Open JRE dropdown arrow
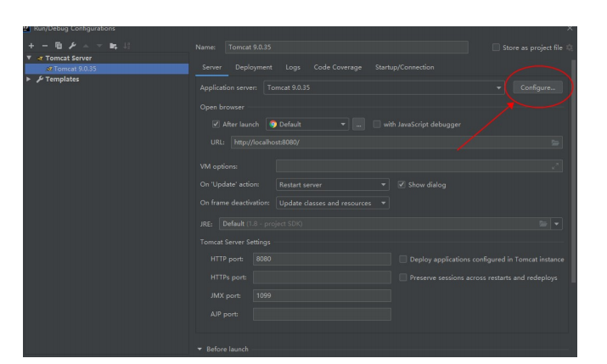Image resolution: width=607 pixels, height=364 pixels. point(557,224)
